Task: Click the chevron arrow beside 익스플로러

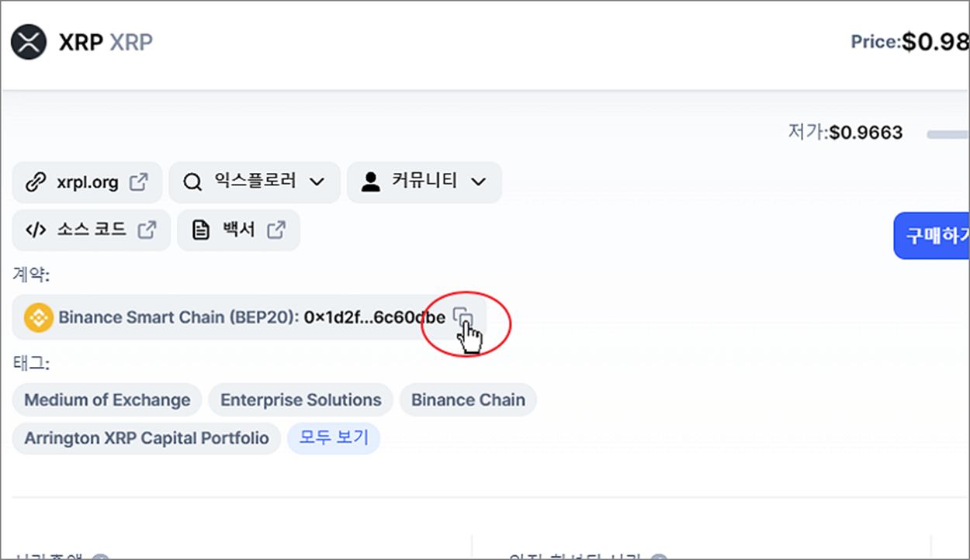Action: [x=317, y=182]
